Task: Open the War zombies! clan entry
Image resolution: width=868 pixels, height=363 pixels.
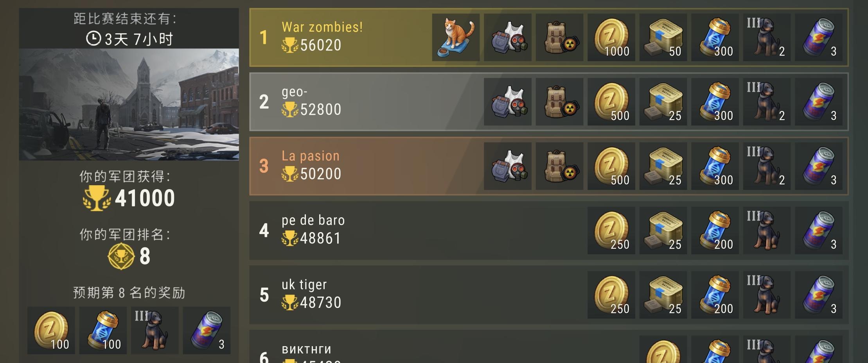Action: coord(549,38)
